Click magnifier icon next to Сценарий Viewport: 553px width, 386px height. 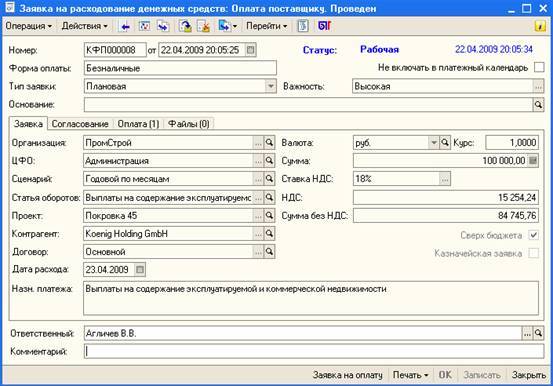(269, 179)
